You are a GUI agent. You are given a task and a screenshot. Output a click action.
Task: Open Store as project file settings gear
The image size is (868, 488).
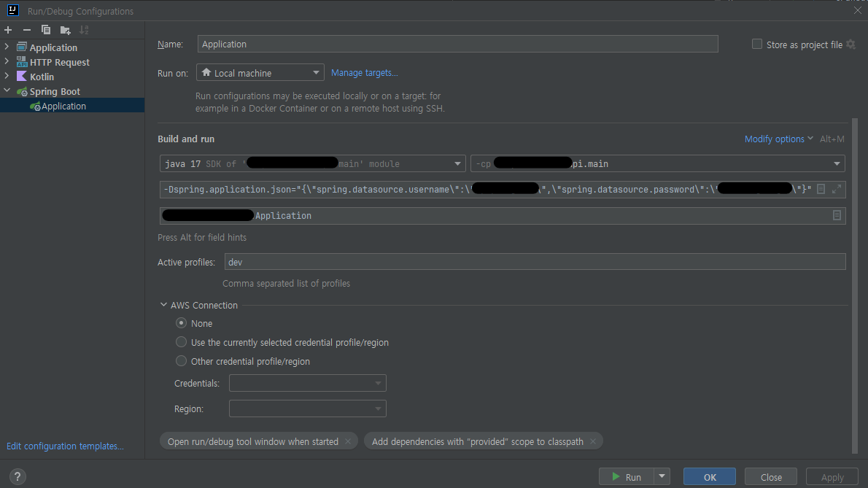[x=851, y=44]
